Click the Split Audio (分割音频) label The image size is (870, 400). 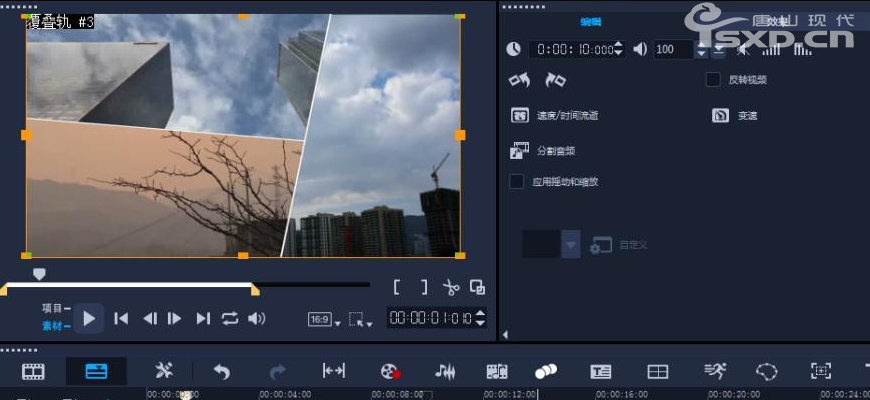tap(556, 151)
